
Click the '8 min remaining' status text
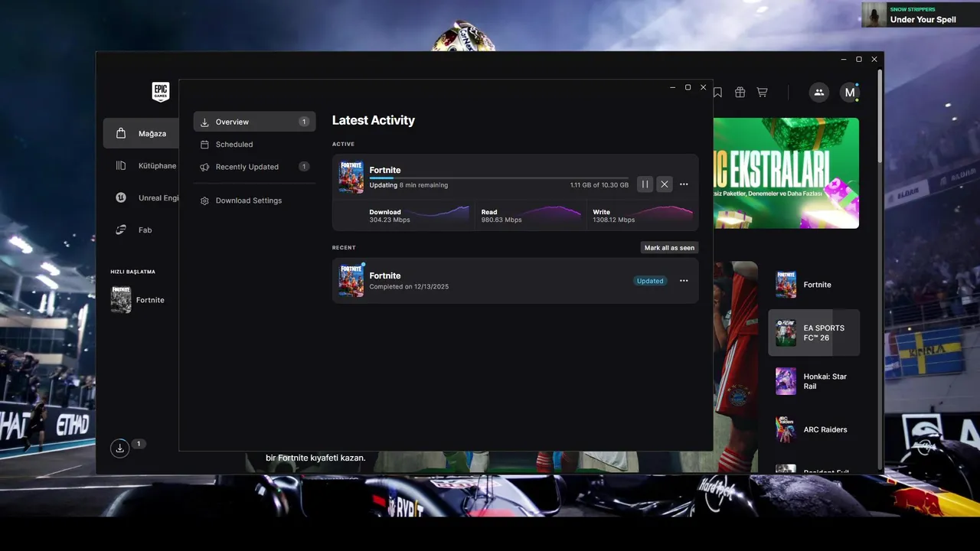point(423,185)
